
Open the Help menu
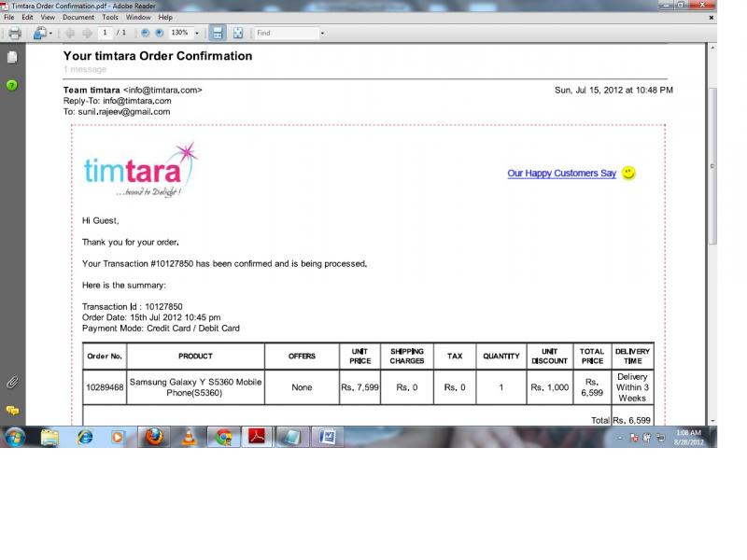pyautogui.click(x=165, y=17)
